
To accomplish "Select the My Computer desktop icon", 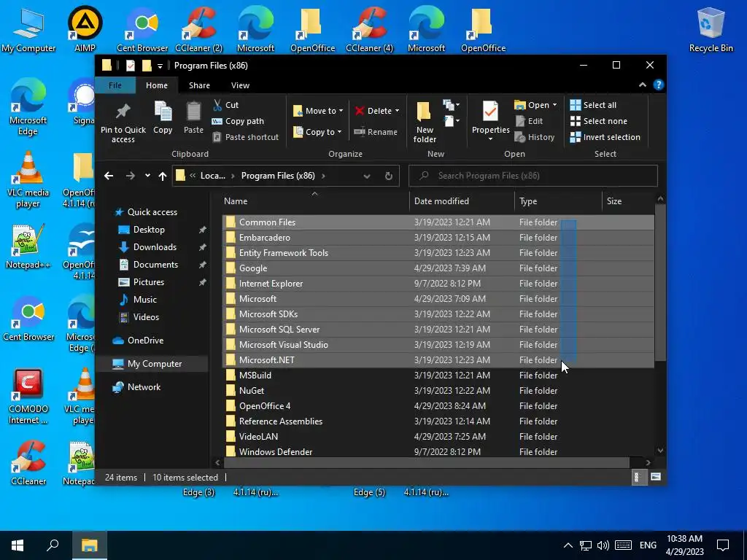I will click(x=28, y=29).
